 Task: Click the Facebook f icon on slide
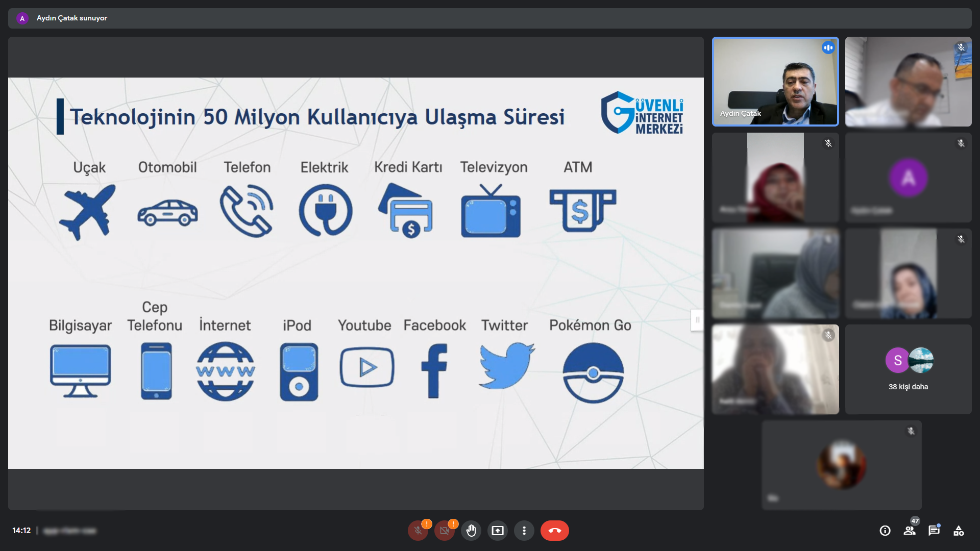point(434,371)
